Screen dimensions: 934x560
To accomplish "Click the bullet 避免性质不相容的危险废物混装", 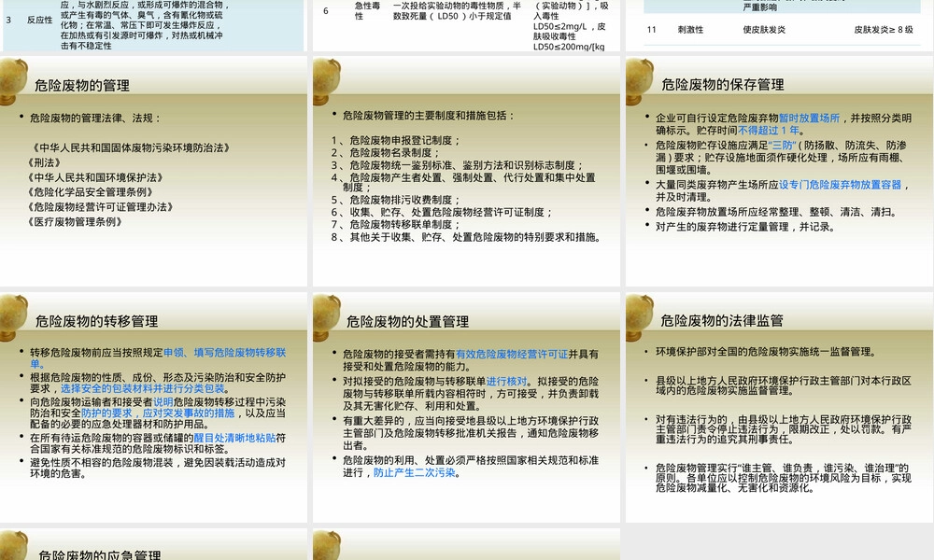I will [x=158, y=468].
